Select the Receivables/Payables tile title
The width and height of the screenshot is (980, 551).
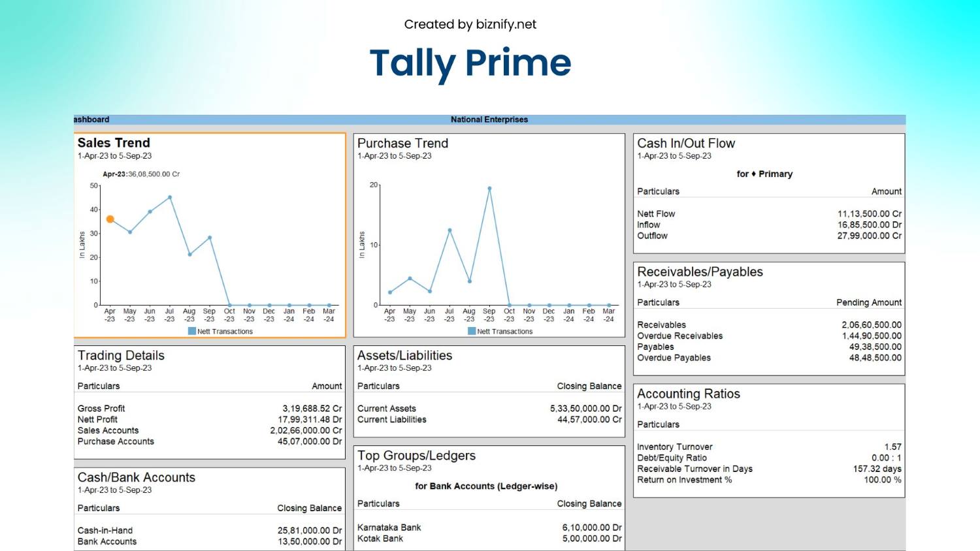coord(700,272)
